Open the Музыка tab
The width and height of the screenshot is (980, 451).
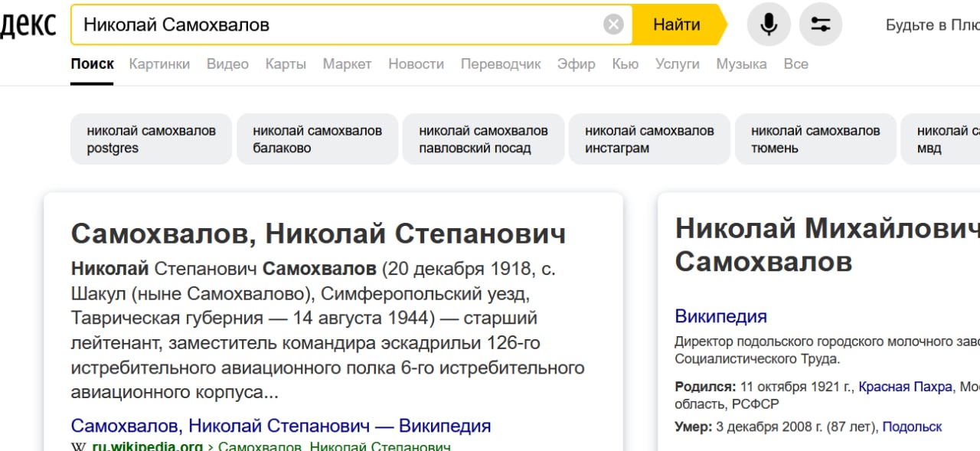click(x=741, y=64)
